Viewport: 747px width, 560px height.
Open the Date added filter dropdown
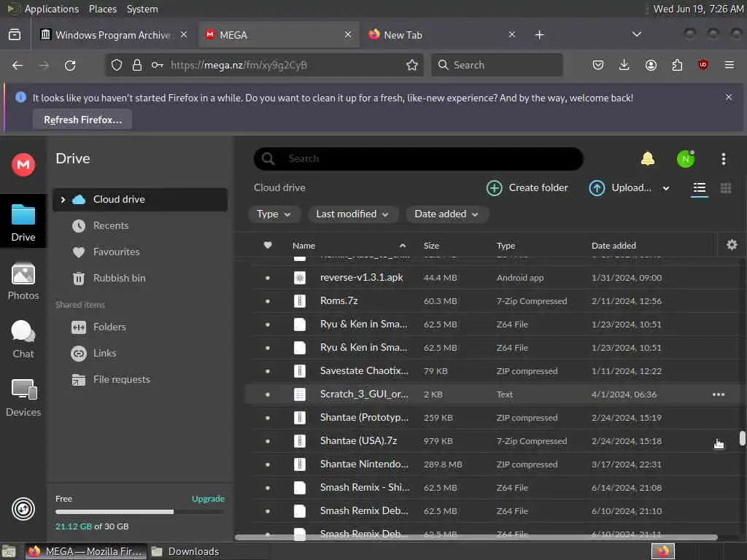tap(446, 214)
